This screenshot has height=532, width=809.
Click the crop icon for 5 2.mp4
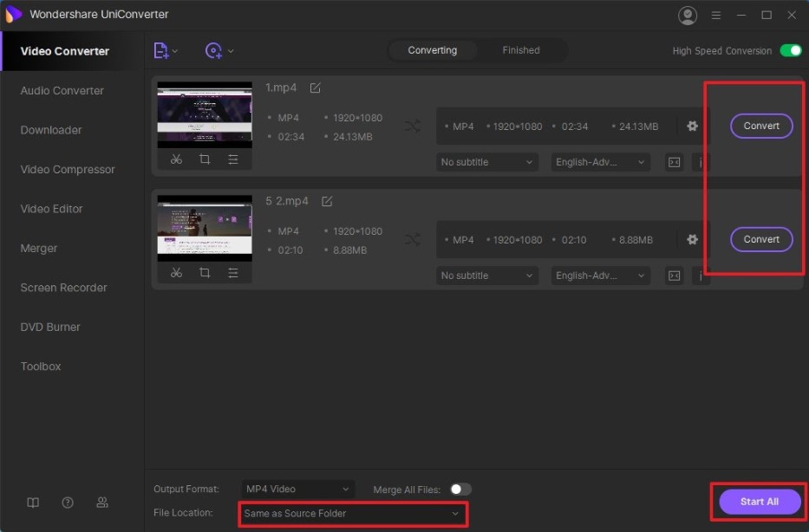point(205,273)
